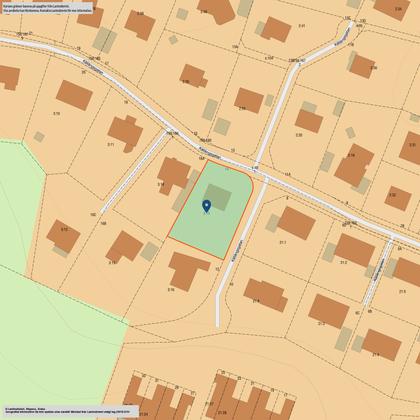
Task: Select the building on parcel 3:12 at the left
Action: point(63,236)
